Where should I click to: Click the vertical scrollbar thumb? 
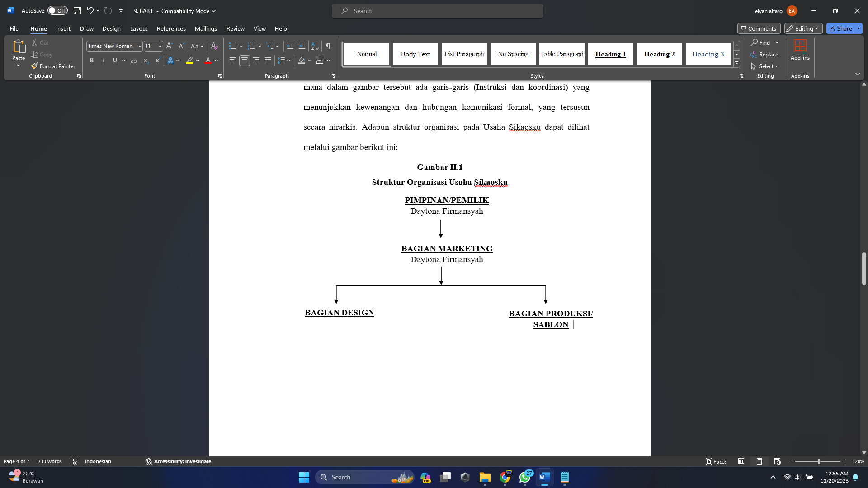864,268
